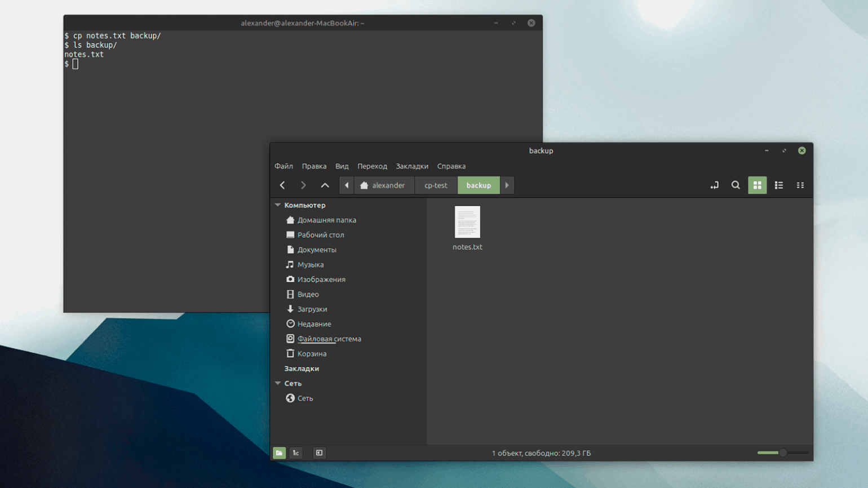Show tree view in the sidebar
868x488 pixels.
pos(296,453)
